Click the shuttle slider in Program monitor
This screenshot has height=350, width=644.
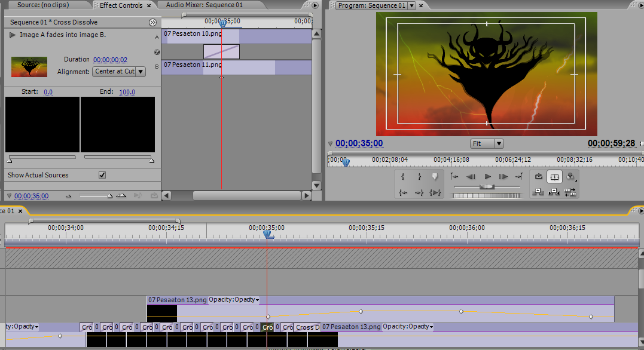pos(487,187)
